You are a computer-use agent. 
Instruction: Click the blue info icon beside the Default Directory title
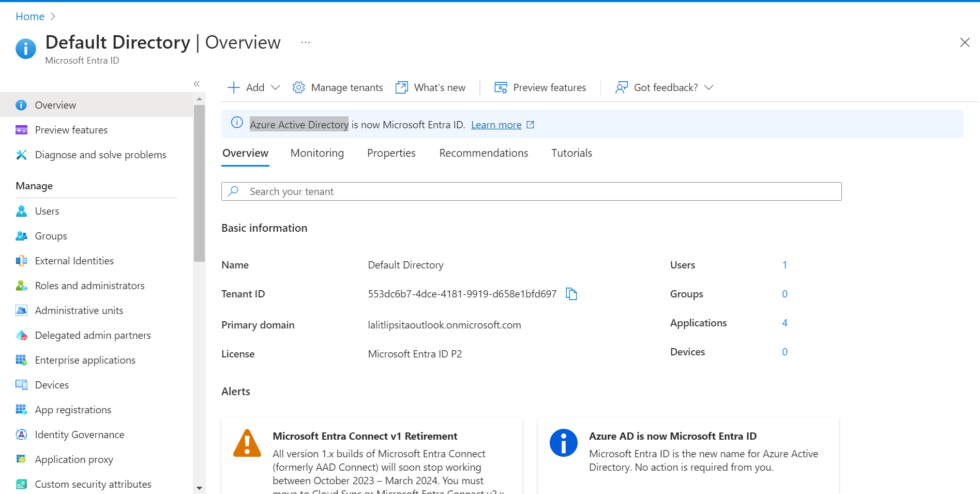[26, 49]
